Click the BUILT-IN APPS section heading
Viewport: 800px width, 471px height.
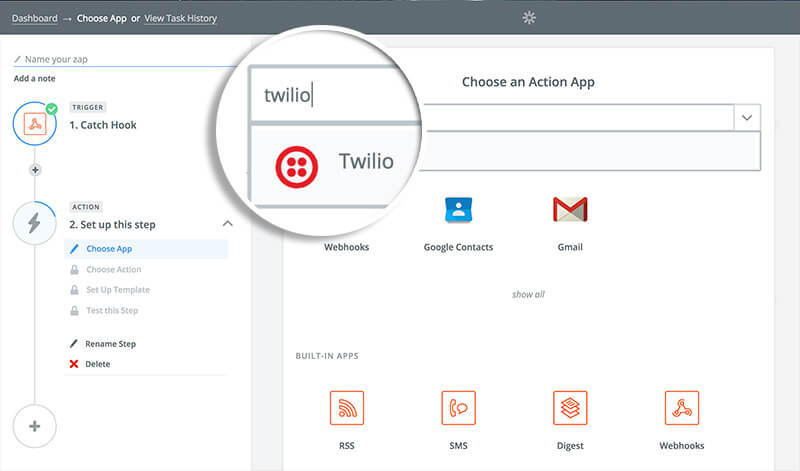(x=327, y=356)
